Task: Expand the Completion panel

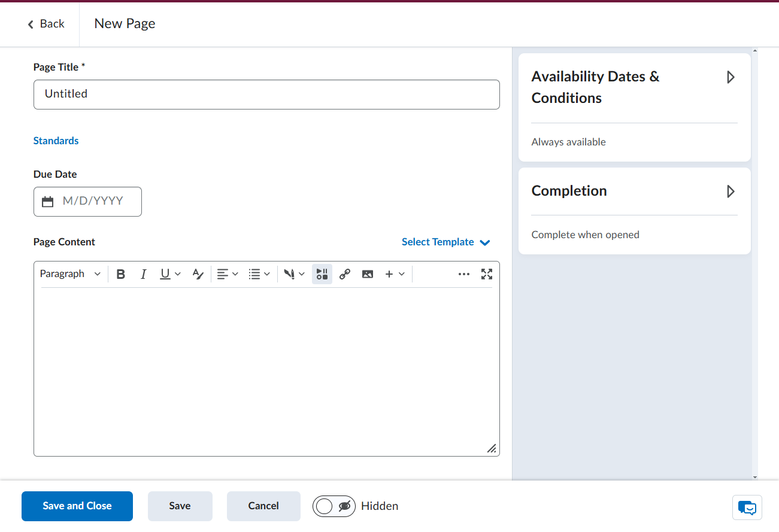Action: 730,191
